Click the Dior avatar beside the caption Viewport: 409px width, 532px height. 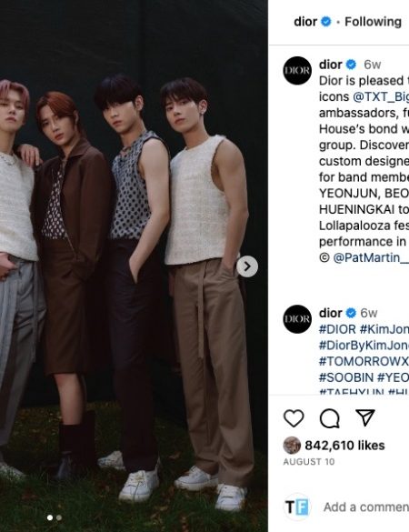coord(297,71)
